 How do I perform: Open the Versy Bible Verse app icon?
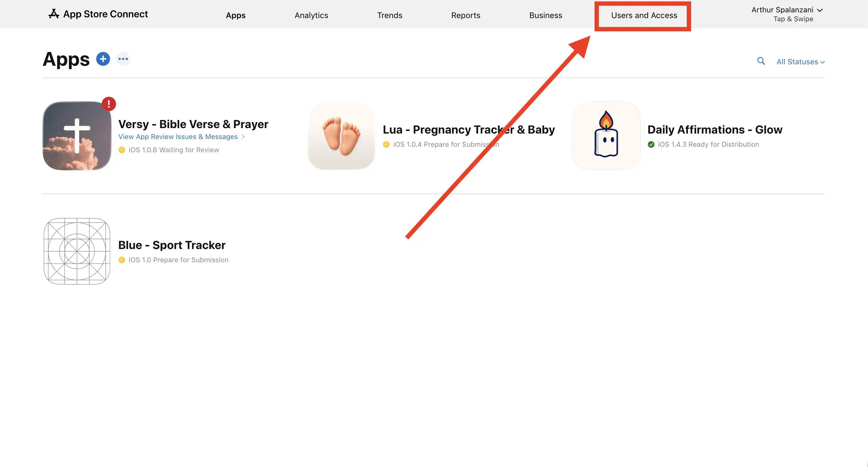tap(77, 136)
